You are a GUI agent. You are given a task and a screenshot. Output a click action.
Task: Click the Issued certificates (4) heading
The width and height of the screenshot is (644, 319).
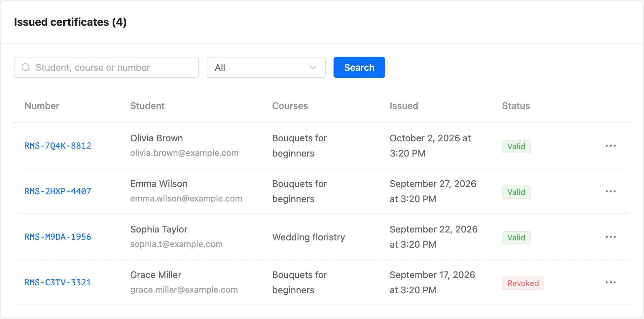[x=70, y=22]
